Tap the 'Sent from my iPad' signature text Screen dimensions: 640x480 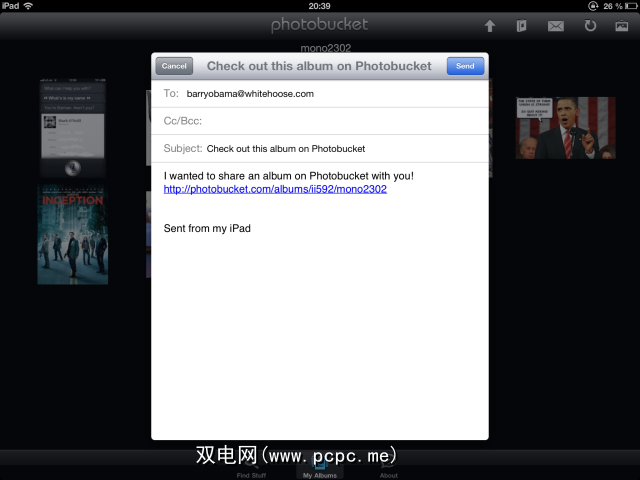[x=207, y=229]
